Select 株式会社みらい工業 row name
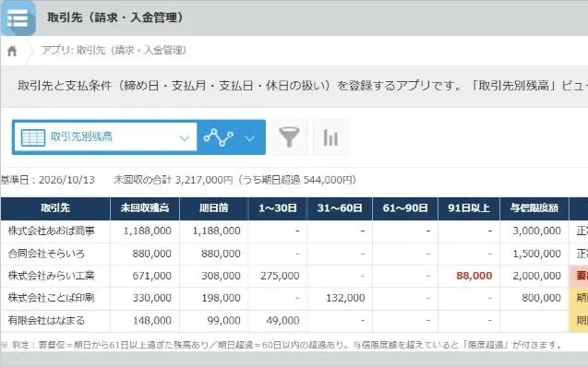The width and height of the screenshot is (588, 367). 52,276
